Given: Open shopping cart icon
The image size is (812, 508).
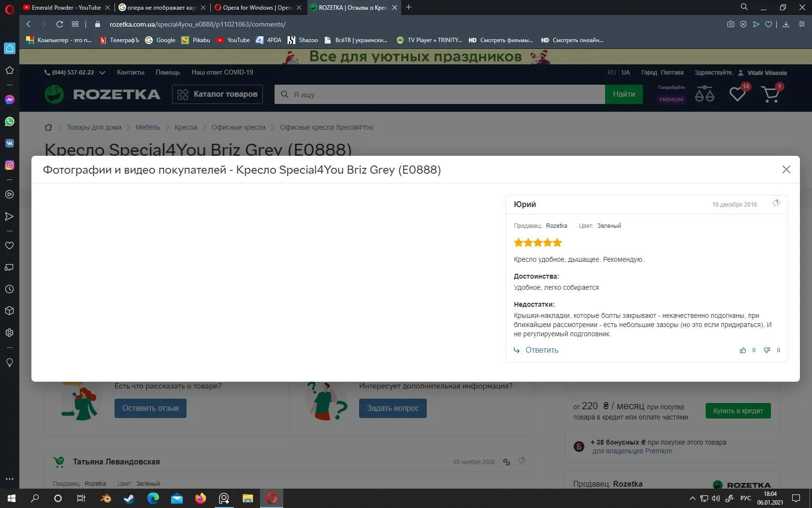Looking at the screenshot, I should tap(770, 94).
